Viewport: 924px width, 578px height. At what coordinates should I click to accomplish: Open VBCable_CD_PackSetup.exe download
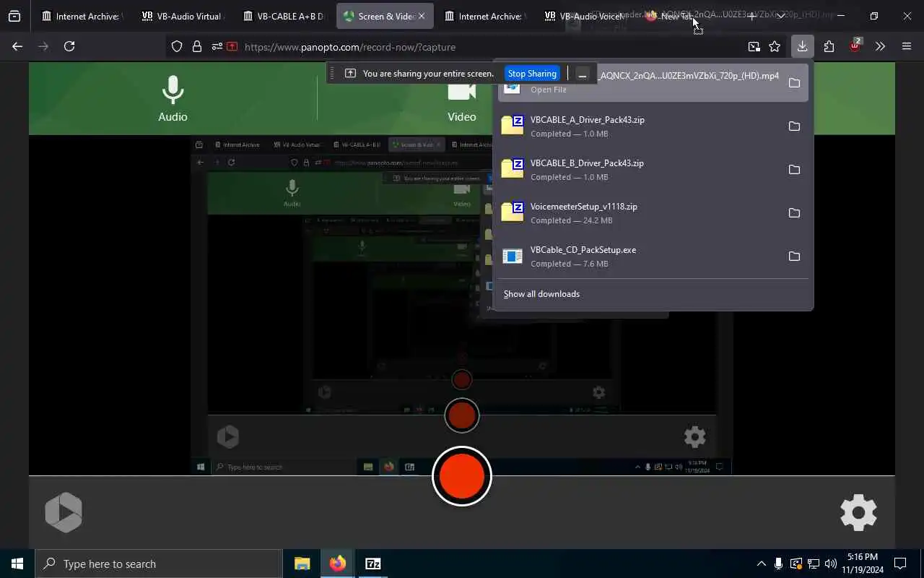coord(637,256)
